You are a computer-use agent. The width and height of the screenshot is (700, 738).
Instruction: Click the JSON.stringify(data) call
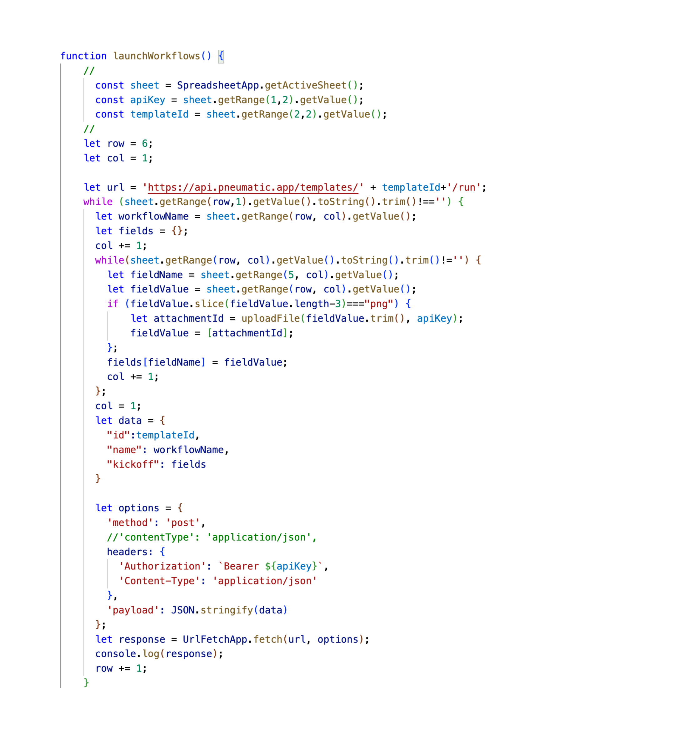229,610
